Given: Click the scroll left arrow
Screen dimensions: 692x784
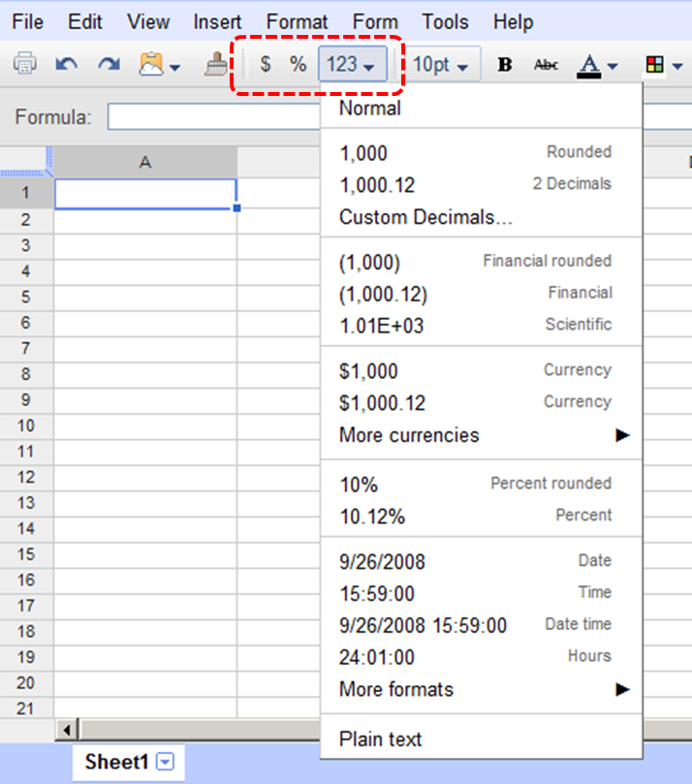Looking at the screenshot, I should pyautogui.click(x=67, y=731).
